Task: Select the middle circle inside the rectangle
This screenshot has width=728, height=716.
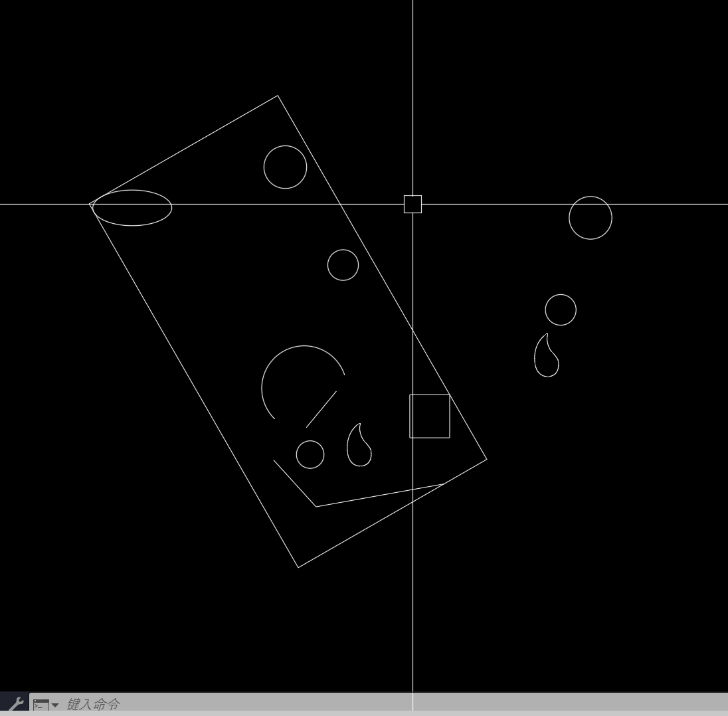Action: click(343, 250)
